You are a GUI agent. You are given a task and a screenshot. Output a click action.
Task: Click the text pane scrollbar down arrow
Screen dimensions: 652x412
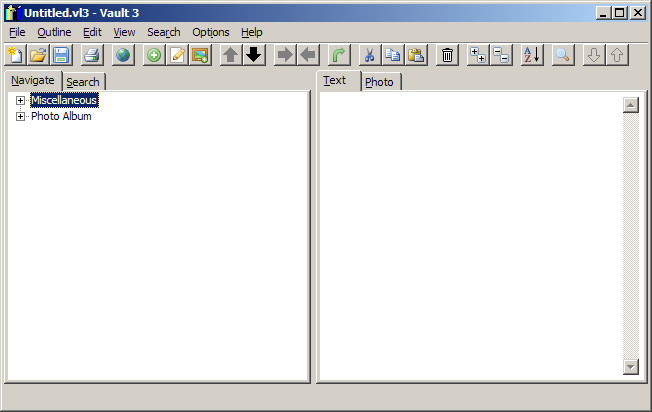[630, 367]
